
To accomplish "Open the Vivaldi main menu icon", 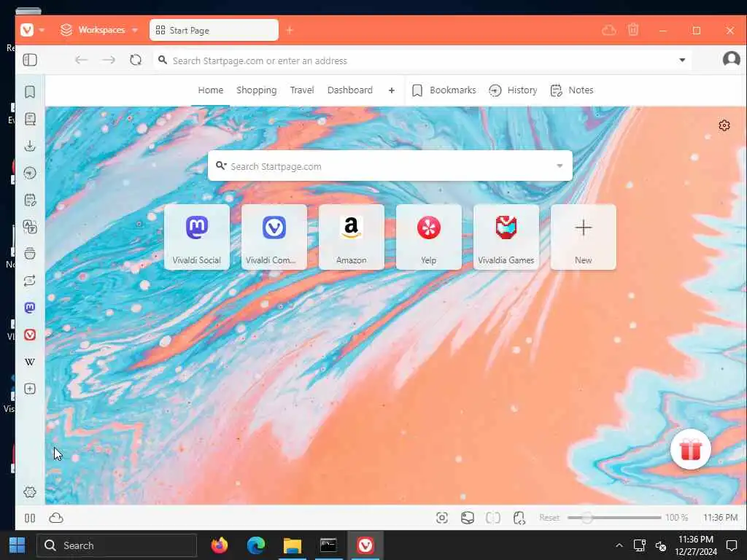I will [x=27, y=30].
